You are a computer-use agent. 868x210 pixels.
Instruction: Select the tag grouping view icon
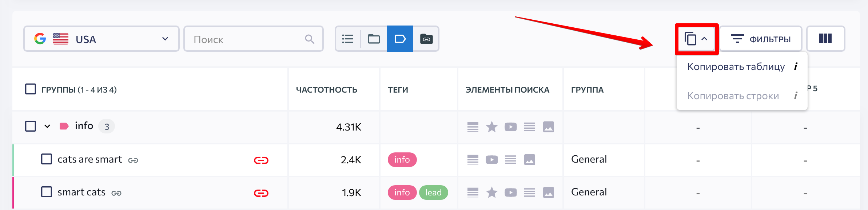(400, 39)
